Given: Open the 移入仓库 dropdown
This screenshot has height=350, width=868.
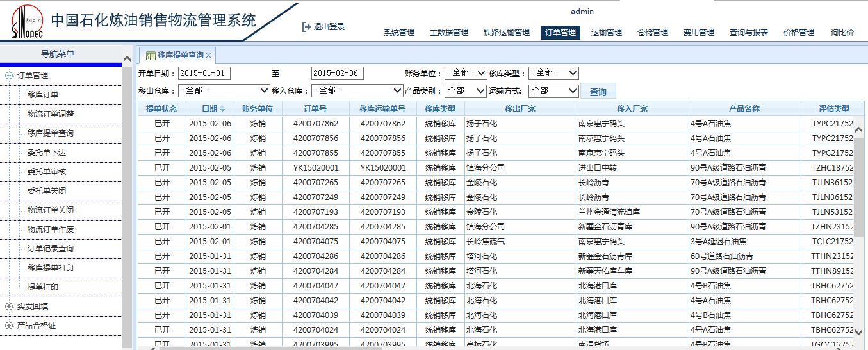Looking at the screenshot, I should tap(357, 91).
